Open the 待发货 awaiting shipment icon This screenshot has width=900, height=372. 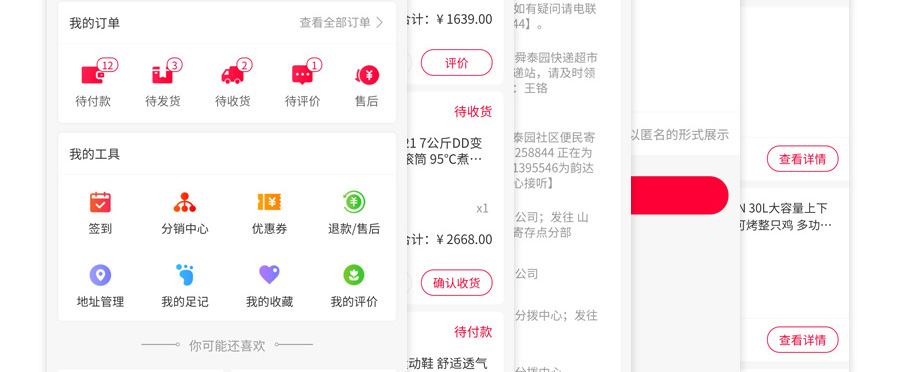click(x=162, y=75)
